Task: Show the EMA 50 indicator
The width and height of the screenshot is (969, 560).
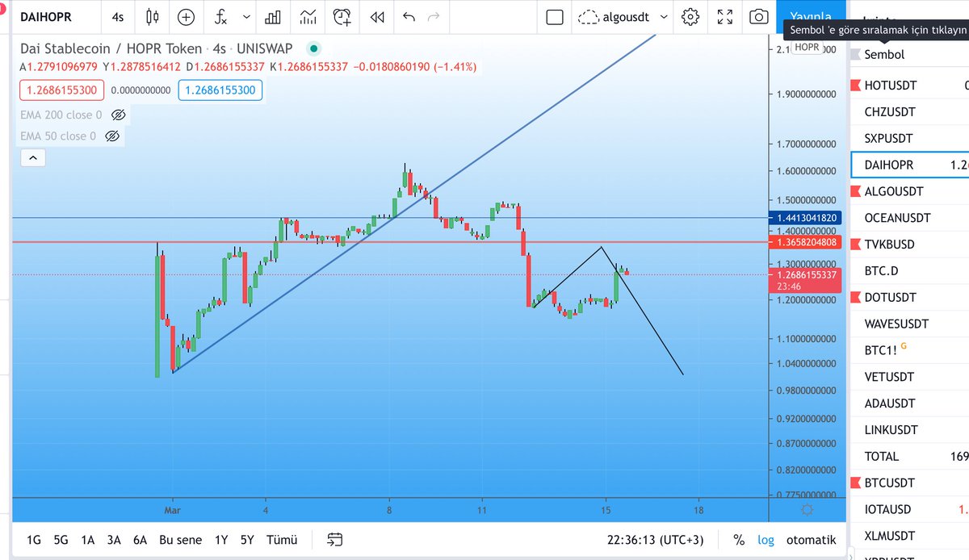Action: coord(112,136)
